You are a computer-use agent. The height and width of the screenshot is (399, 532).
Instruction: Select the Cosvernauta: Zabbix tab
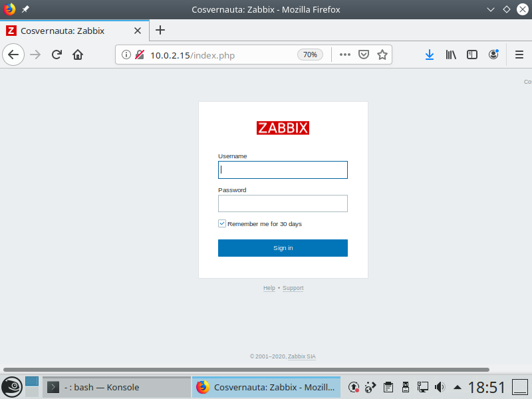(74, 31)
